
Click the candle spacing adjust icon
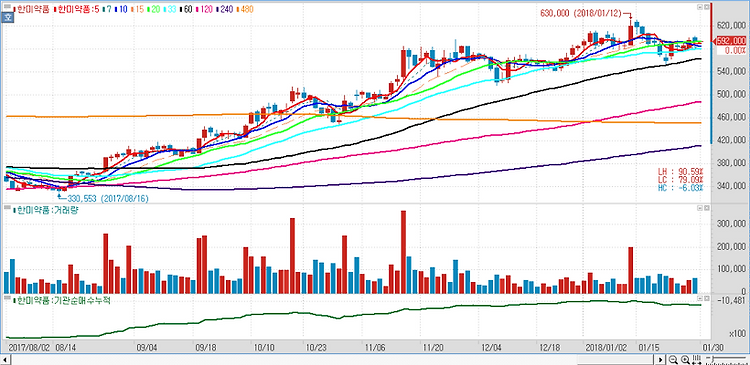(x=696, y=359)
